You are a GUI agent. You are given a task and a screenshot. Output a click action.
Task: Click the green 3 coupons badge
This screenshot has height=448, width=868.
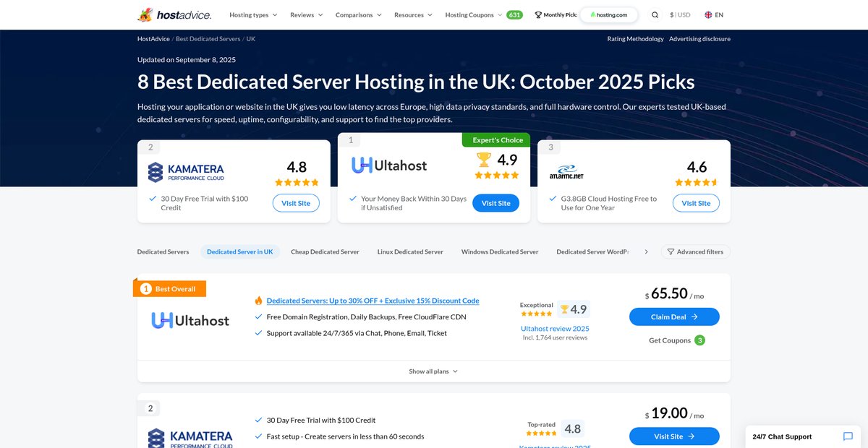(x=699, y=340)
